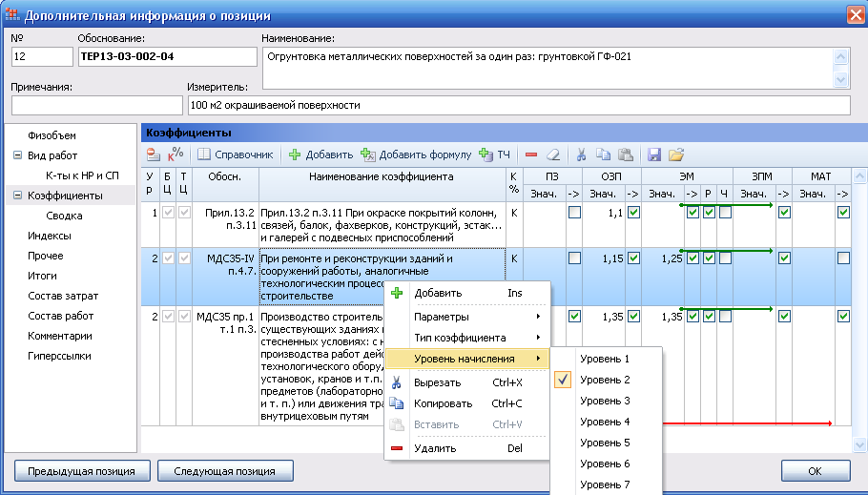Click the ТЧ toolbar button

click(495, 154)
